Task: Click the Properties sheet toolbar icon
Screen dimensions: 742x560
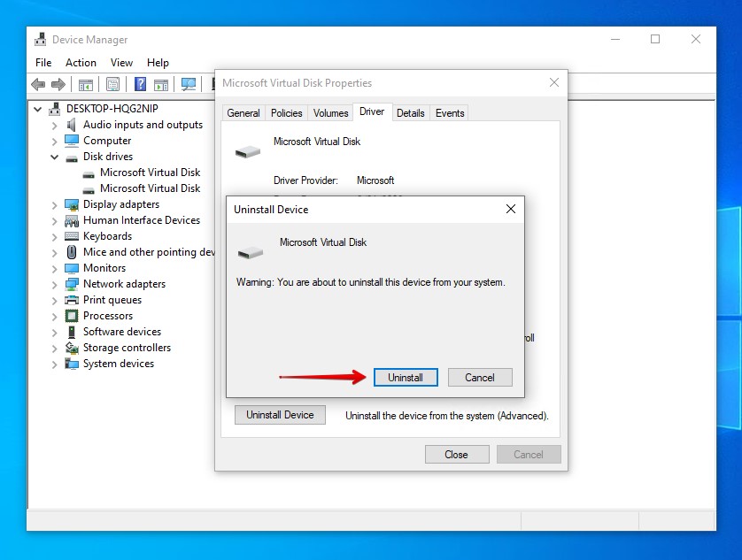Action: (112, 85)
